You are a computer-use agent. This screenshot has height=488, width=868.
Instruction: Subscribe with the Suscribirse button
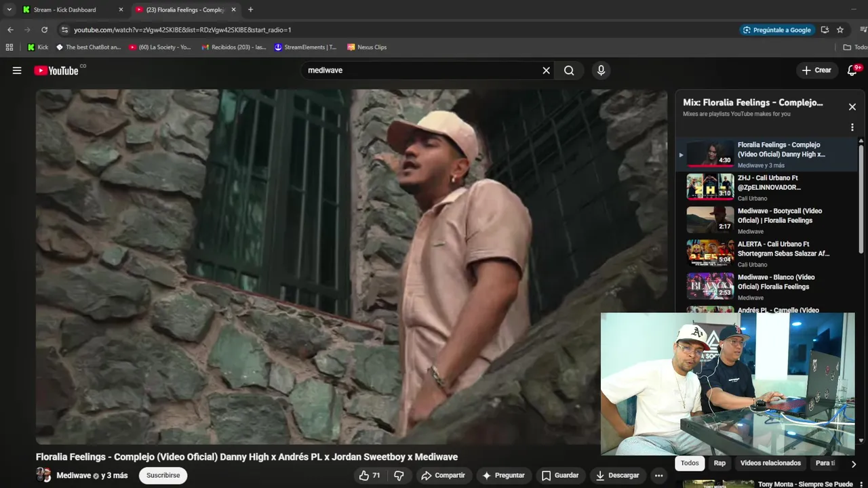163,476
